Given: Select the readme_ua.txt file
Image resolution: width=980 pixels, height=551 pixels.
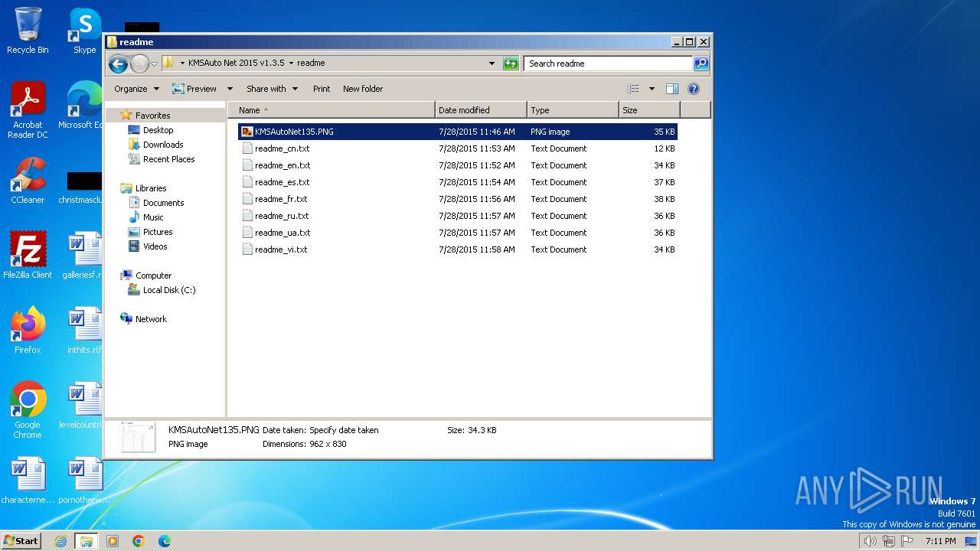Looking at the screenshot, I should coord(458,233).
